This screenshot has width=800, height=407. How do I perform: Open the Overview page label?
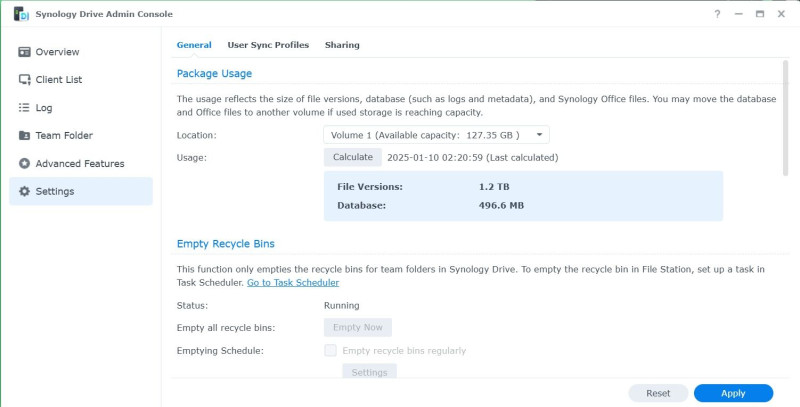(x=57, y=52)
